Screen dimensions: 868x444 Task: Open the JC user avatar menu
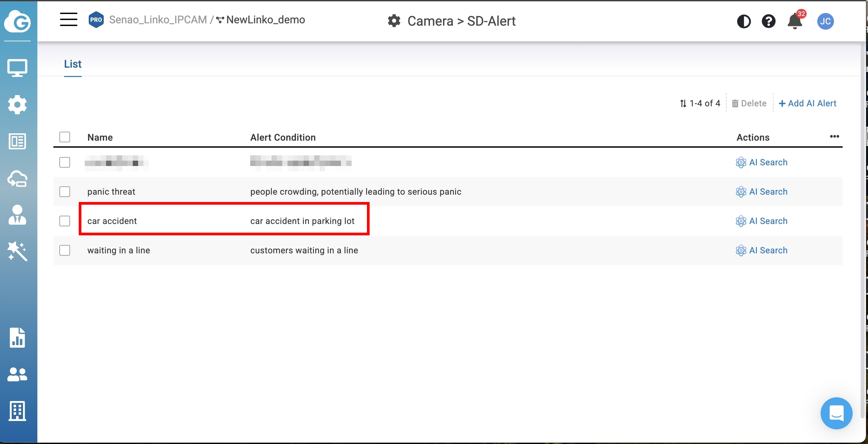pos(825,22)
